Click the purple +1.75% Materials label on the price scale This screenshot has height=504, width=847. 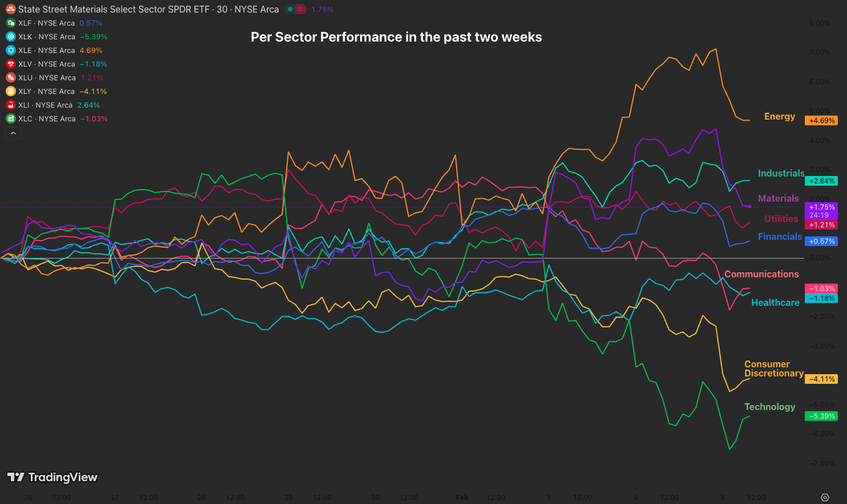click(x=822, y=207)
